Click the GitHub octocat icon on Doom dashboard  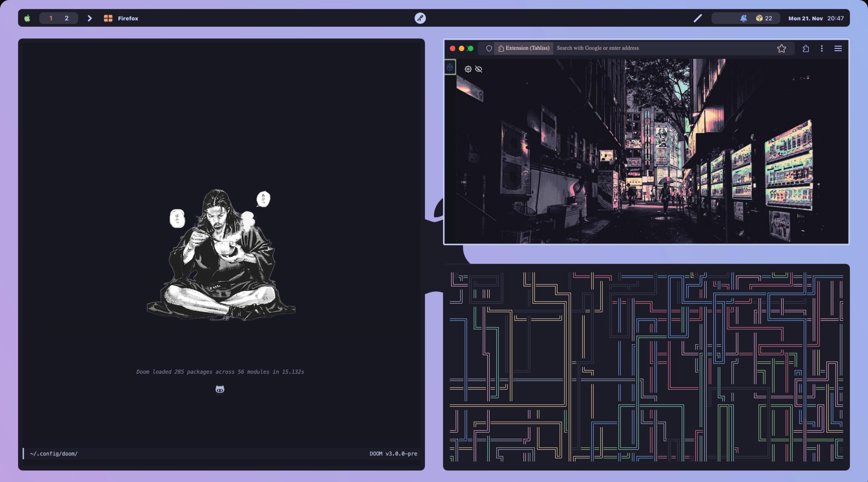click(220, 389)
